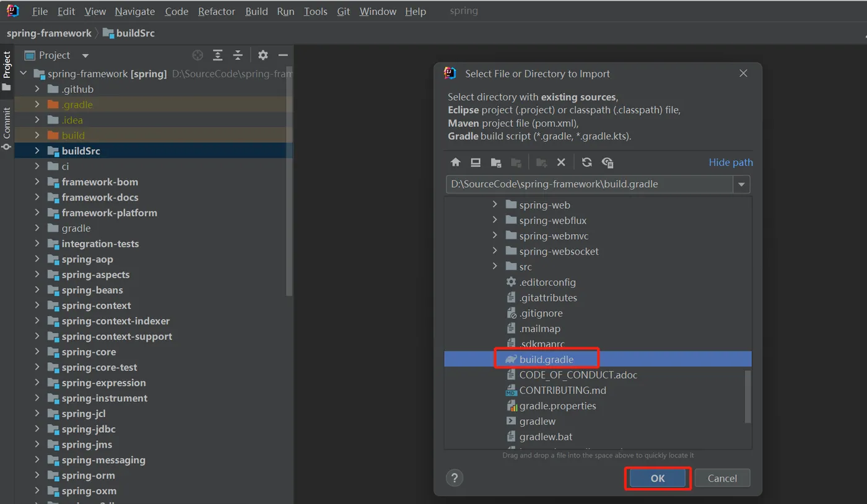867x504 pixels.
Task: Click the build.gradle elephant file icon
Action: pyautogui.click(x=511, y=359)
